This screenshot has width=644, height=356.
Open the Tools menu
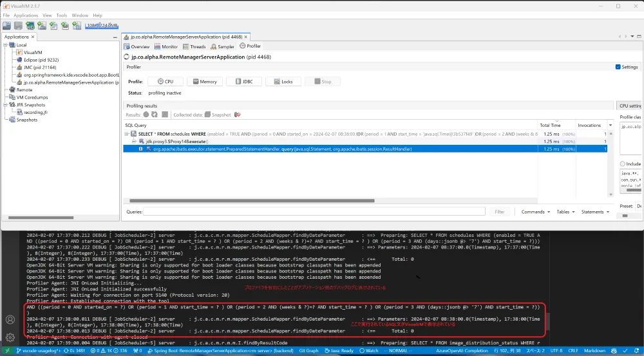click(62, 15)
